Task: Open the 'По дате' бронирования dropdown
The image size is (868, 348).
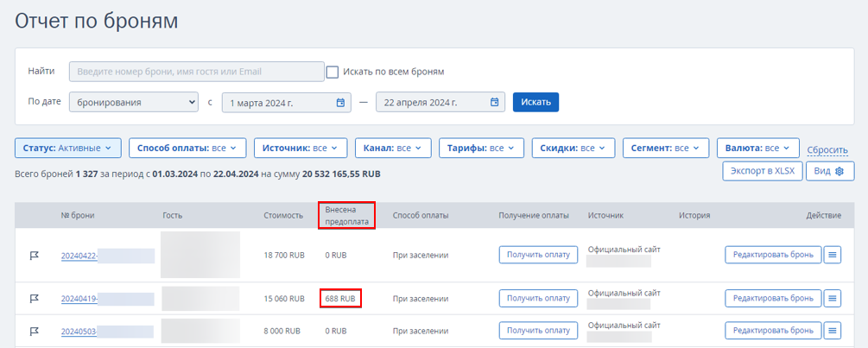Action: [133, 103]
